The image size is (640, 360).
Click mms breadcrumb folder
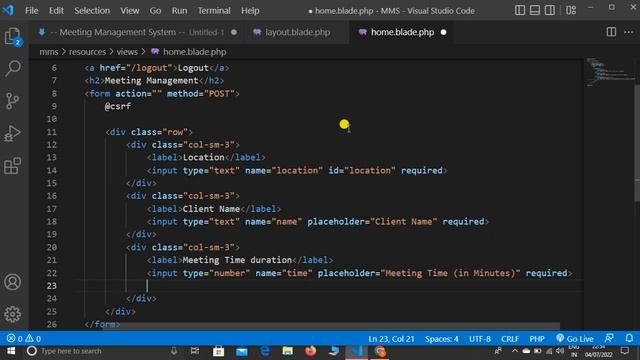[49, 52]
